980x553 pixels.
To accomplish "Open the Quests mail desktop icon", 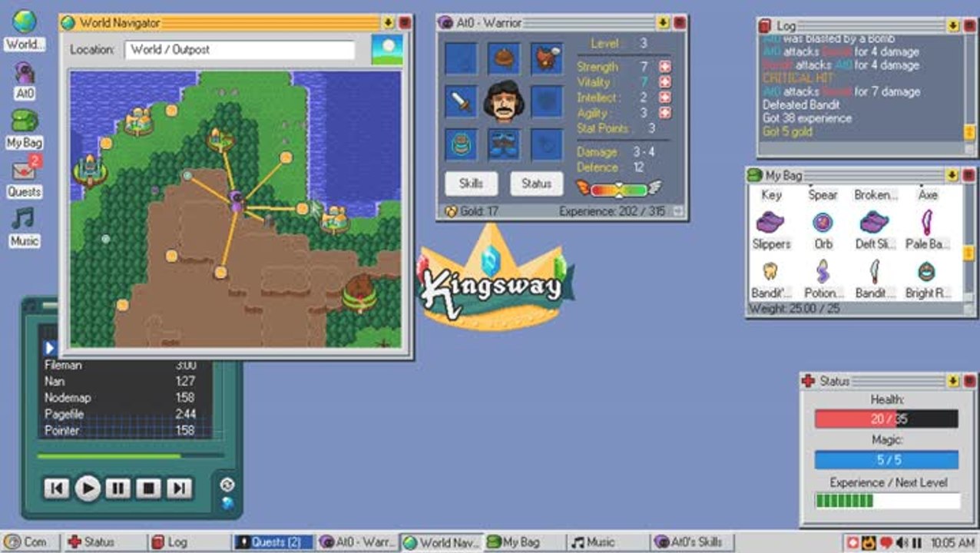I will [x=25, y=177].
